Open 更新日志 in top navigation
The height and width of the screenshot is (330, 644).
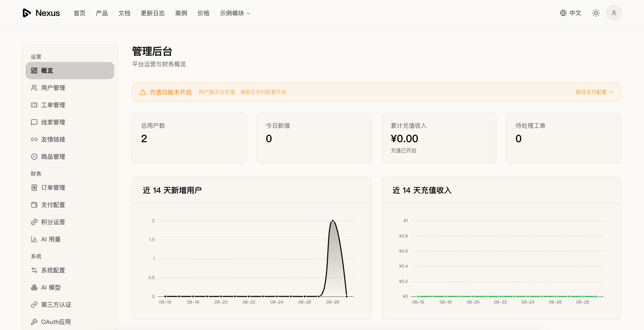coord(153,13)
